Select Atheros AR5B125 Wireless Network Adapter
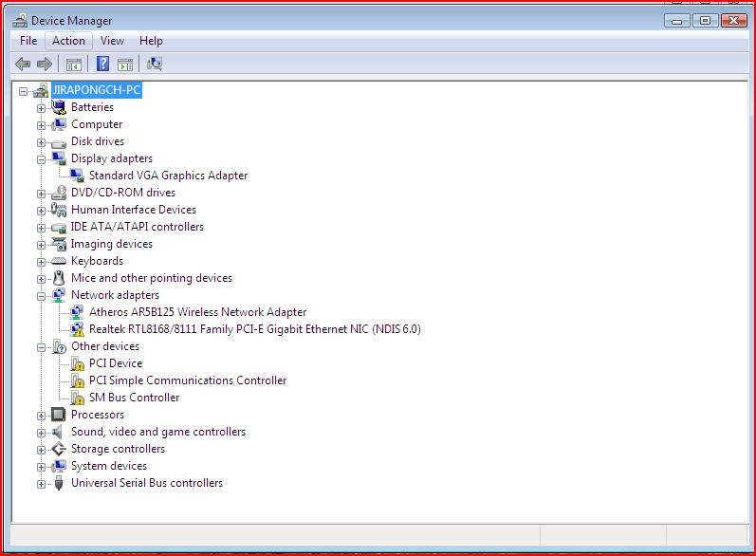Image resolution: width=756 pixels, height=556 pixels. click(197, 312)
